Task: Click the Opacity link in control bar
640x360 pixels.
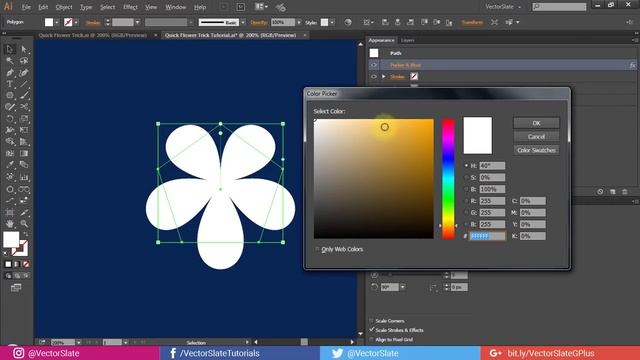Action: pos(258,22)
